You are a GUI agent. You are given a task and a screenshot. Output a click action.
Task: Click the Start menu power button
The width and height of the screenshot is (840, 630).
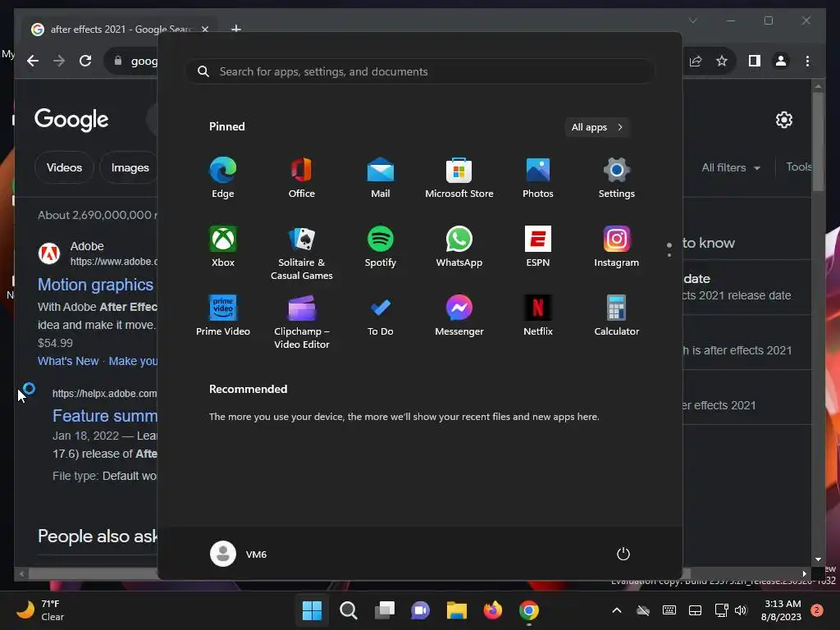623,554
